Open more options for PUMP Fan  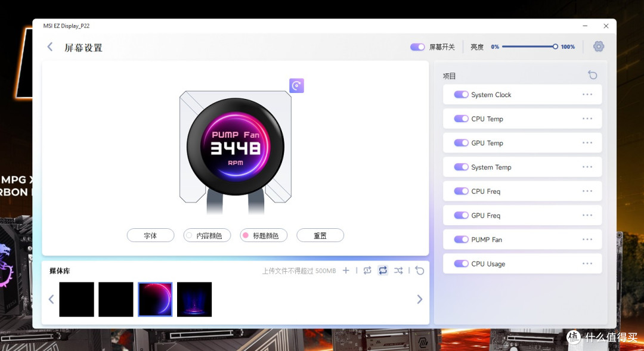(587, 240)
